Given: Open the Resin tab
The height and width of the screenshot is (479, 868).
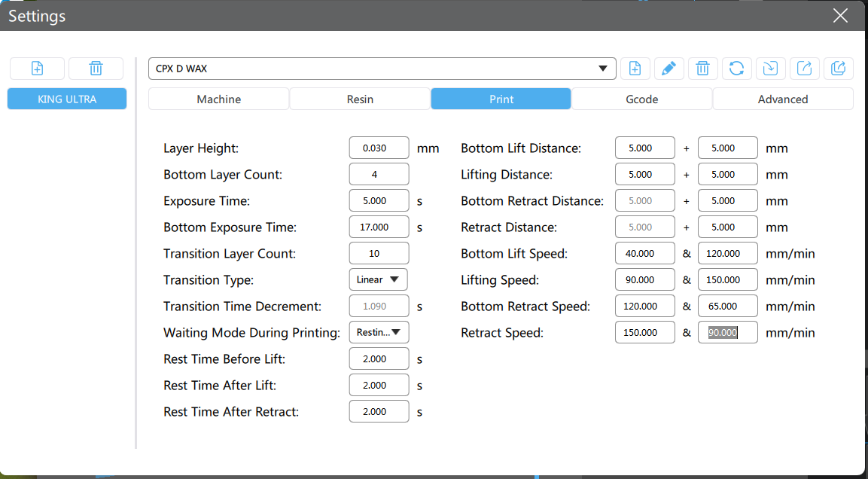Looking at the screenshot, I should pos(360,99).
